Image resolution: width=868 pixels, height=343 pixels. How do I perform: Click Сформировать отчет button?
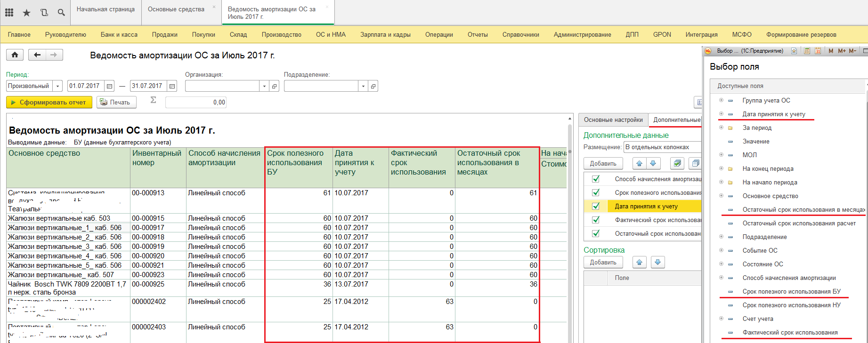(49, 102)
